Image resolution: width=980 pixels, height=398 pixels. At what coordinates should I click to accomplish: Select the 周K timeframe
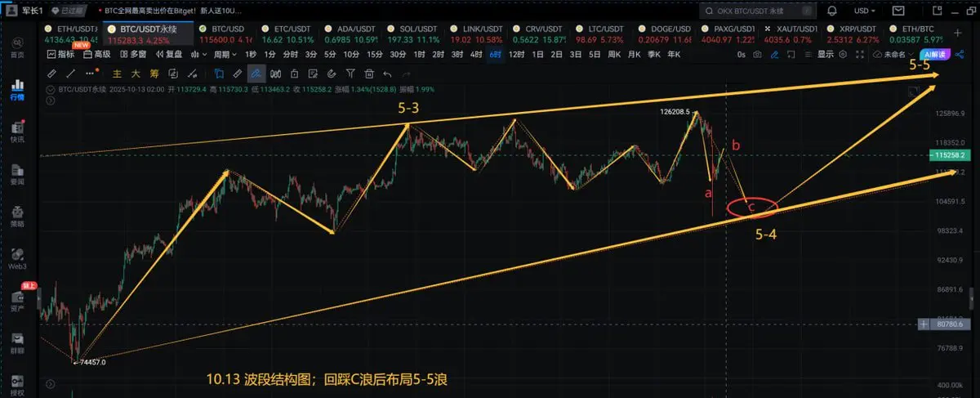[614, 54]
